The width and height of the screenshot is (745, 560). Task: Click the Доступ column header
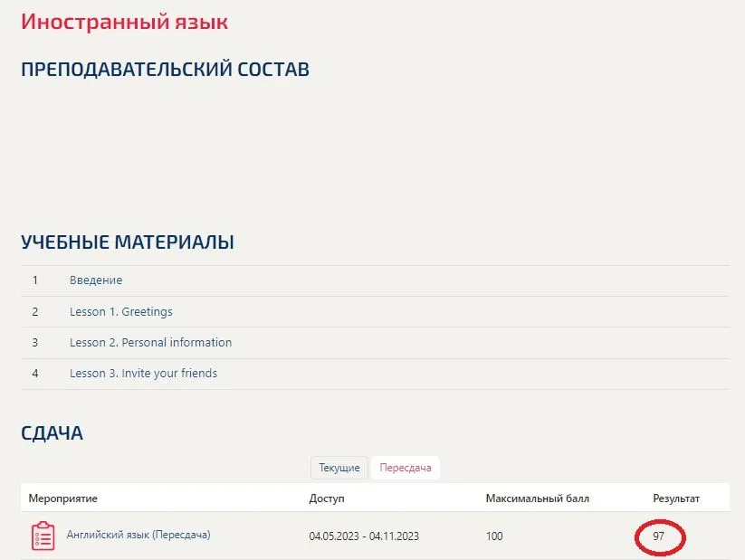[x=327, y=498]
